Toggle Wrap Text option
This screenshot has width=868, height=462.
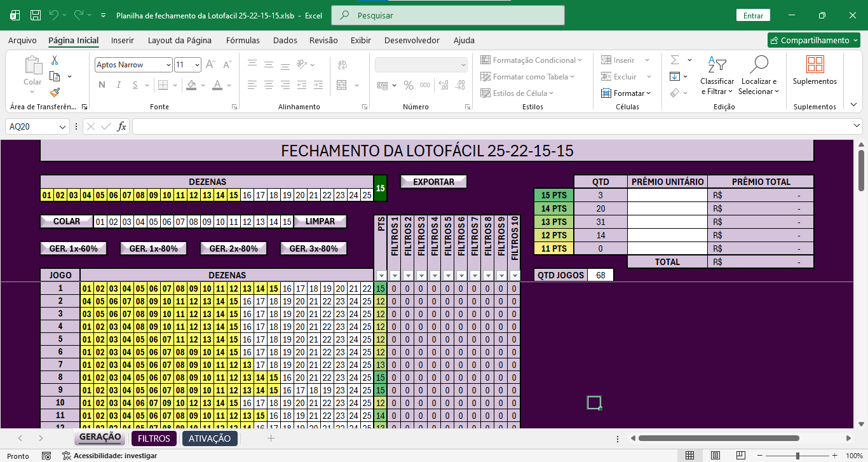[x=342, y=65]
